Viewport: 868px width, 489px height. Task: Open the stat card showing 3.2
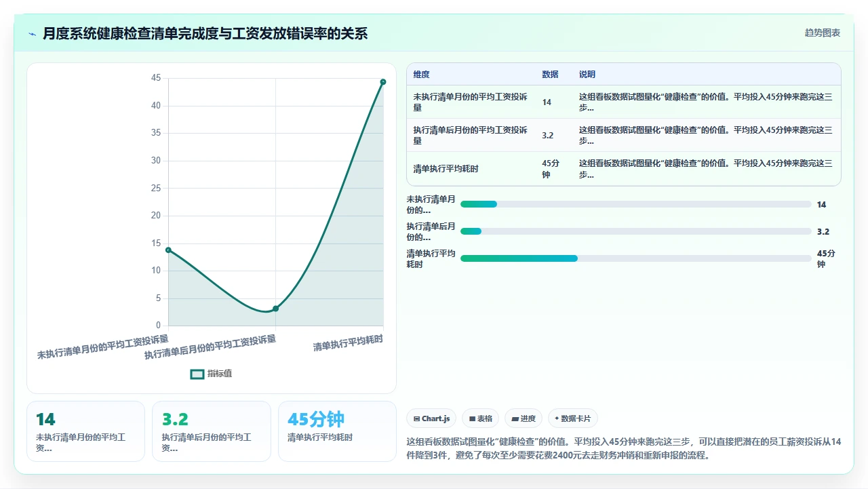212,431
